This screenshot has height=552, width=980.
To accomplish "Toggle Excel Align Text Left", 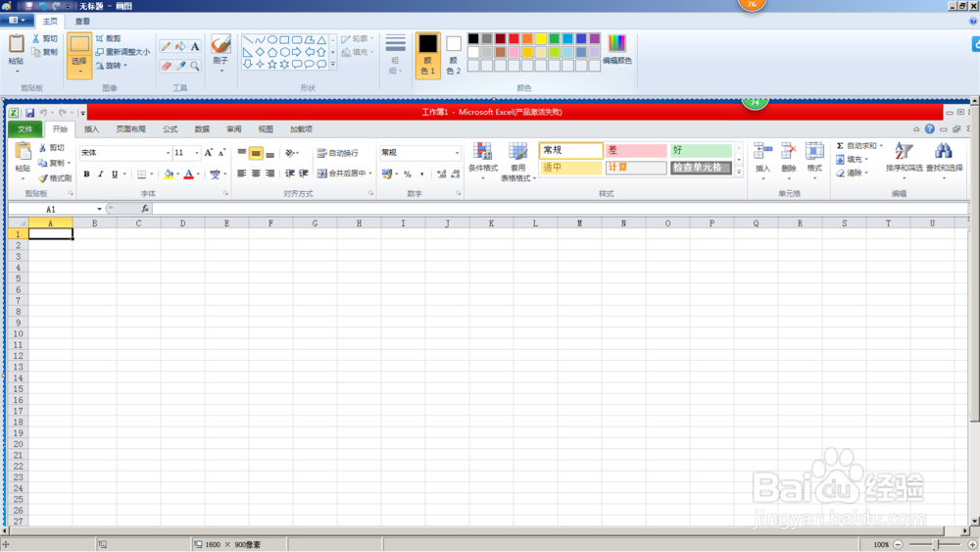I will coord(242,174).
